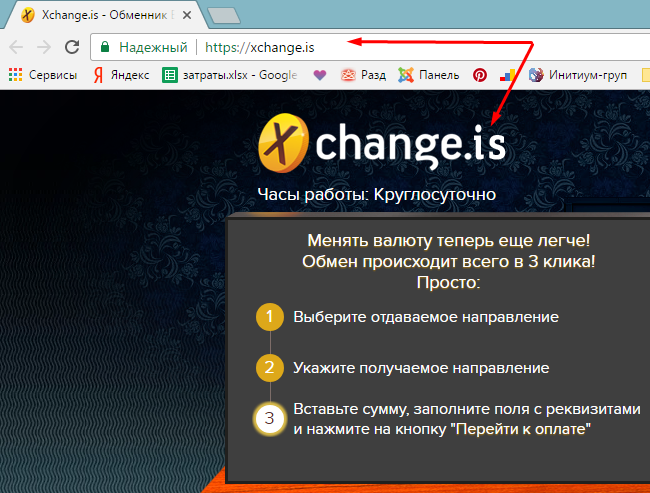The image size is (650, 493).
Task: Reload the page with refresh icon
Action: tap(72, 47)
